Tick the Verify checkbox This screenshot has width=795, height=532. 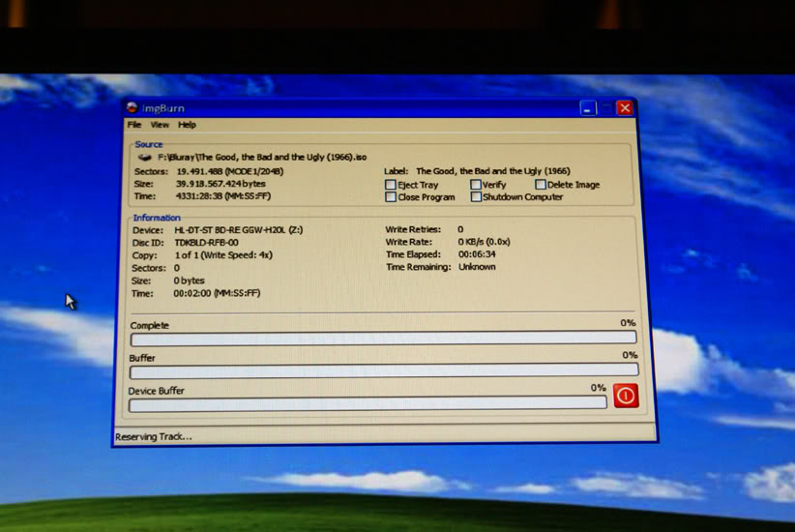pos(476,184)
